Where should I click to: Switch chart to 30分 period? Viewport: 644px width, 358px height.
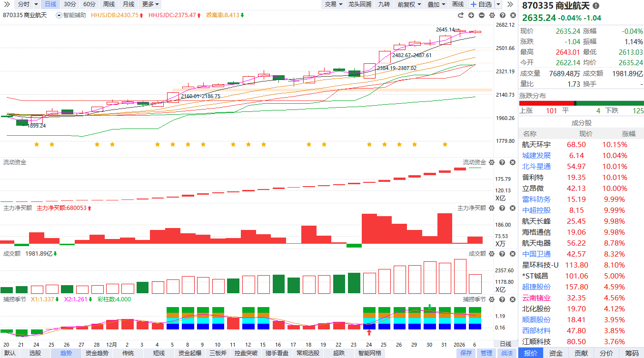click(x=69, y=4)
